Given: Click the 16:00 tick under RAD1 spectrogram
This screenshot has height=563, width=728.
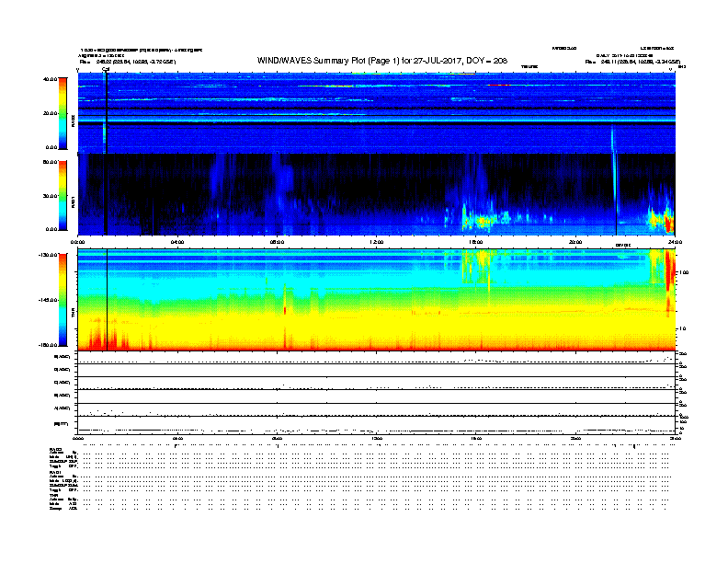Looking at the screenshot, I should pyautogui.click(x=476, y=242).
